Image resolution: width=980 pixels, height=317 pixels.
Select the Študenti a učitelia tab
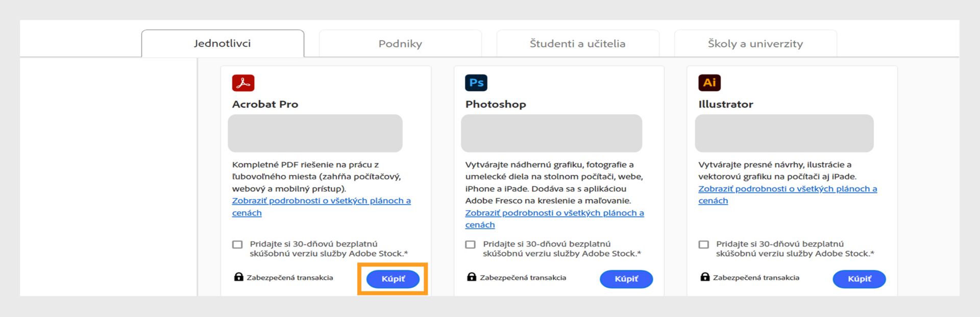(577, 44)
